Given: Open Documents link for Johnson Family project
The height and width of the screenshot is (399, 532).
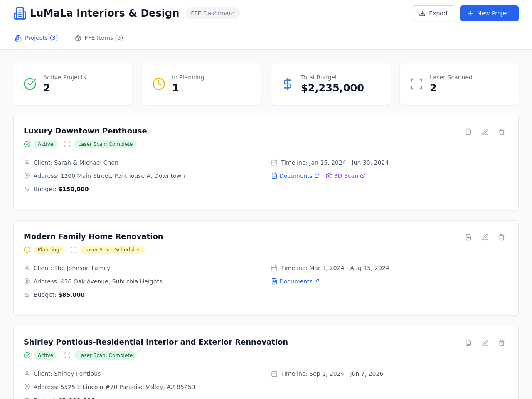Looking at the screenshot, I should click(x=295, y=281).
